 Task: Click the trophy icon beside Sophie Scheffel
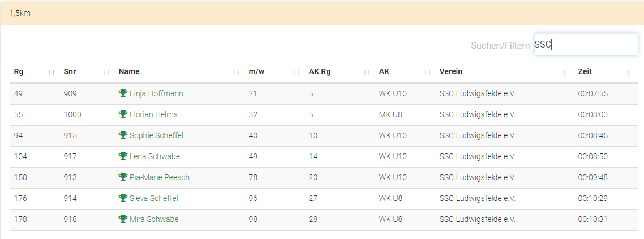click(123, 135)
